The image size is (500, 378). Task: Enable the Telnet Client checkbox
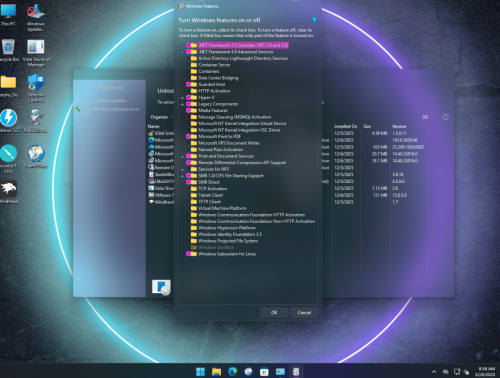coord(188,195)
